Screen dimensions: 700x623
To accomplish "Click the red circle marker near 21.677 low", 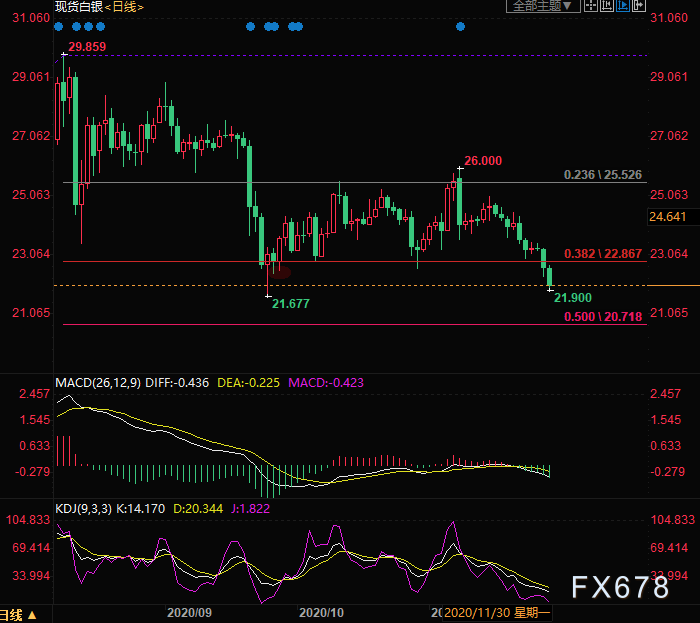I will coord(279,270).
